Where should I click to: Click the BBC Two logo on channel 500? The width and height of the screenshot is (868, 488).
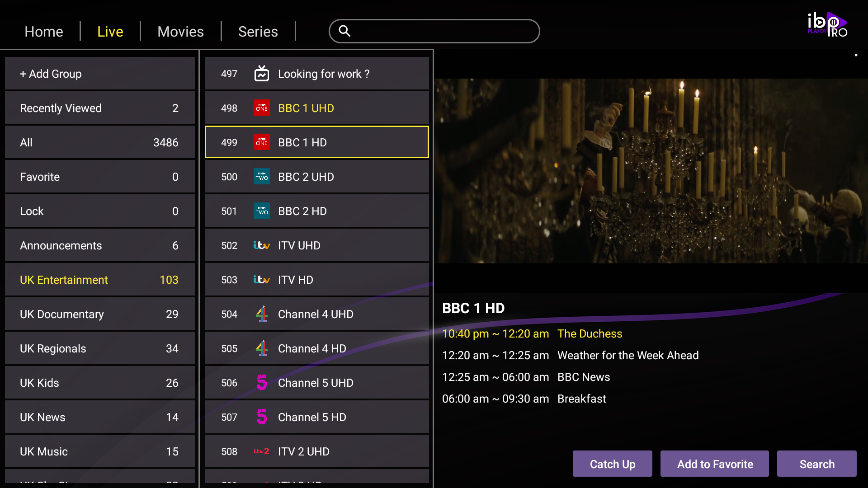[262, 177]
